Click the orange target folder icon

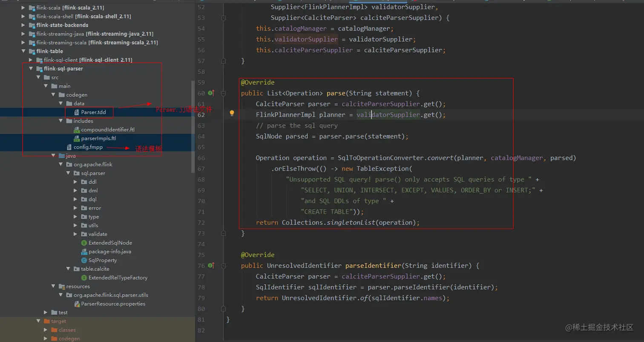47,321
